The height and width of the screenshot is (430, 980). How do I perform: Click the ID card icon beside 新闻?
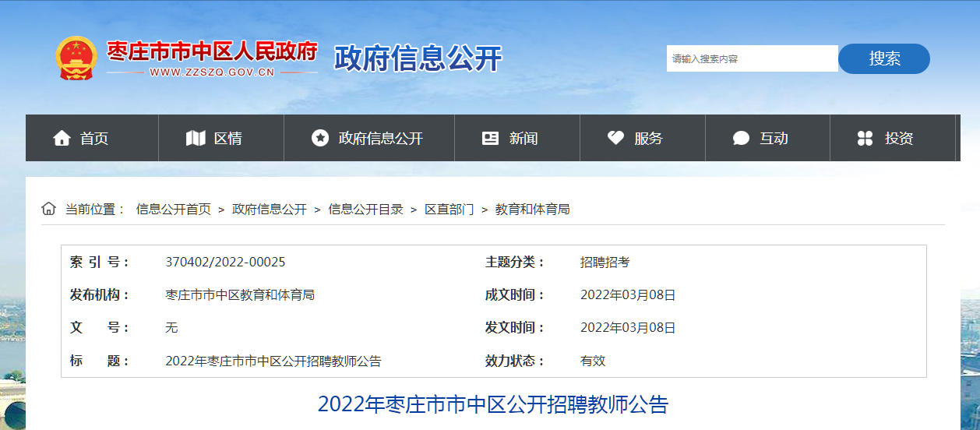tap(490, 138)
